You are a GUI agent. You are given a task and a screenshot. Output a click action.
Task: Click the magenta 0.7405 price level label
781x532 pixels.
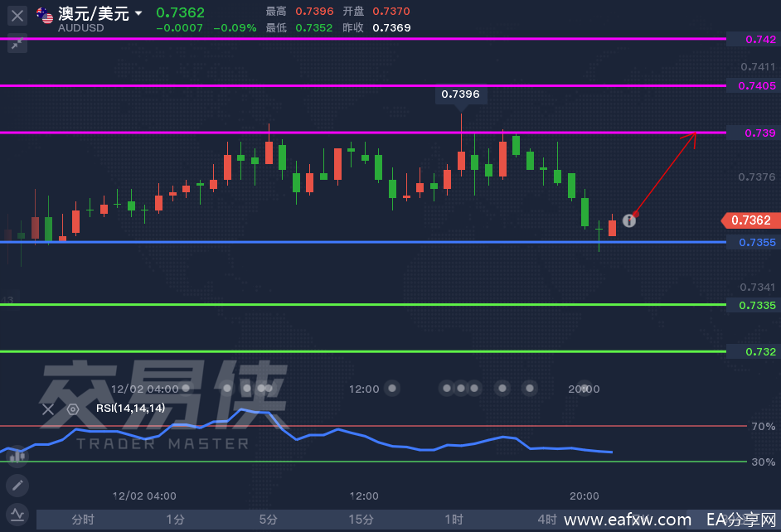[754, 85]
